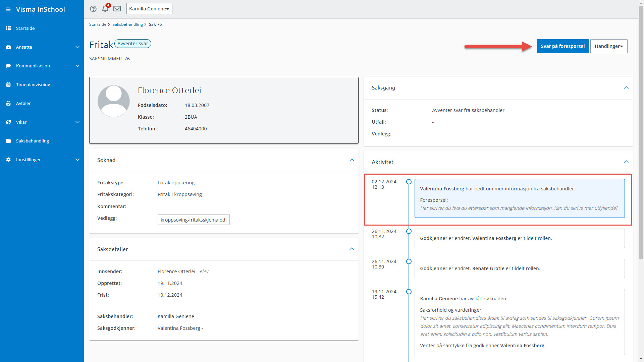Click the Saksbehandling folder icon
Image resolution: width=644 pixels, height=362 pixels.
pos(8,141)
